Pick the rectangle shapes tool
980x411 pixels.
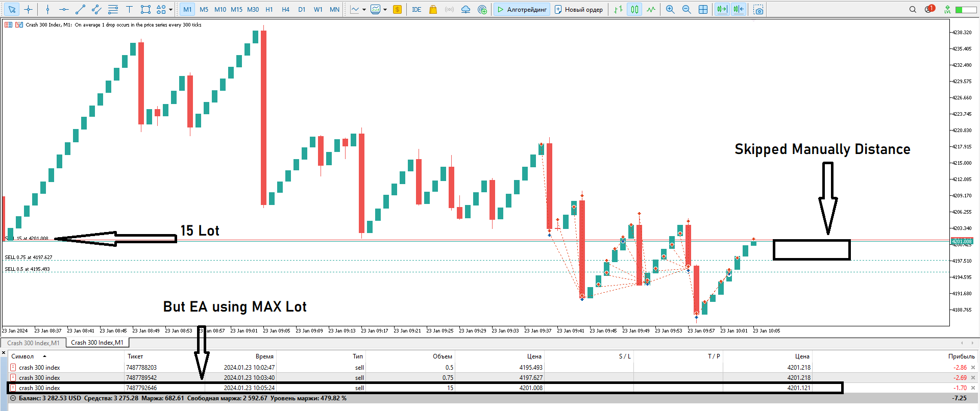[145, 9]
